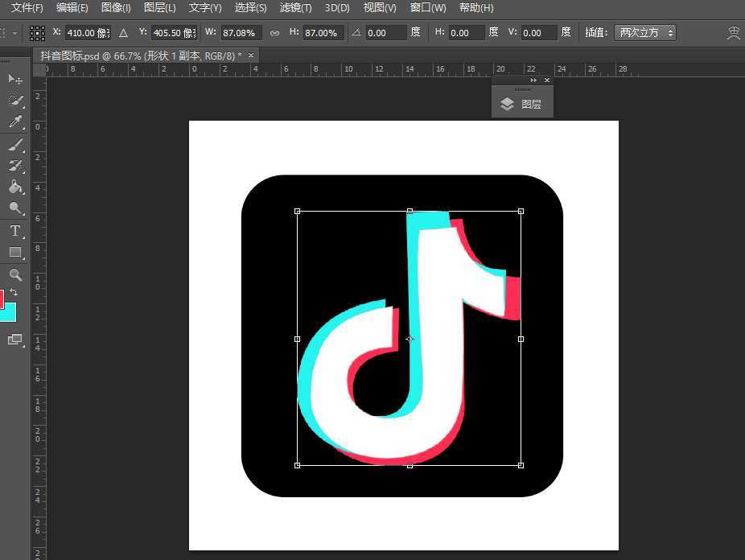The width and height of the screenshot is (745, 560).
Task: Collapse the floating 图层 panel with double arrows
Action: pos(533,80)
